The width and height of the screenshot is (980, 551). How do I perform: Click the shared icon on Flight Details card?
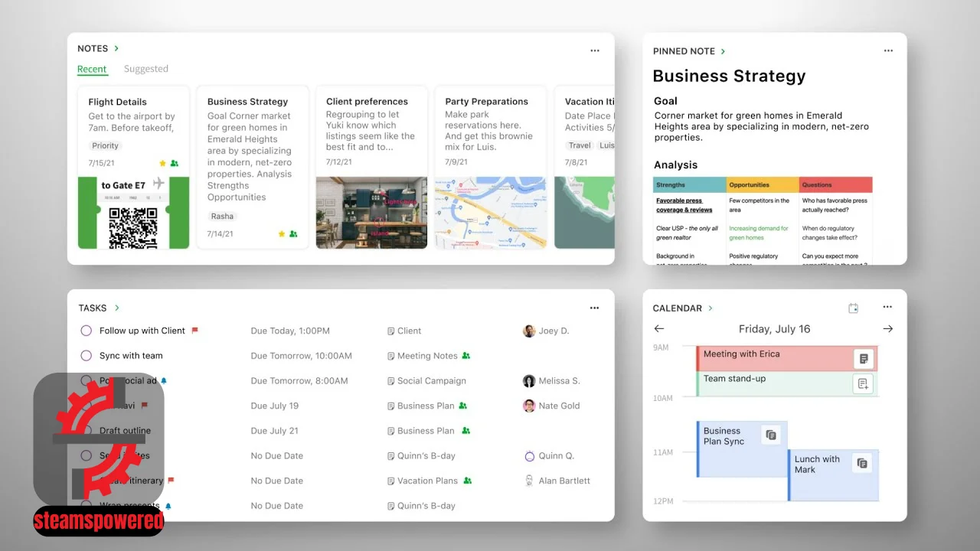point(174,163)
